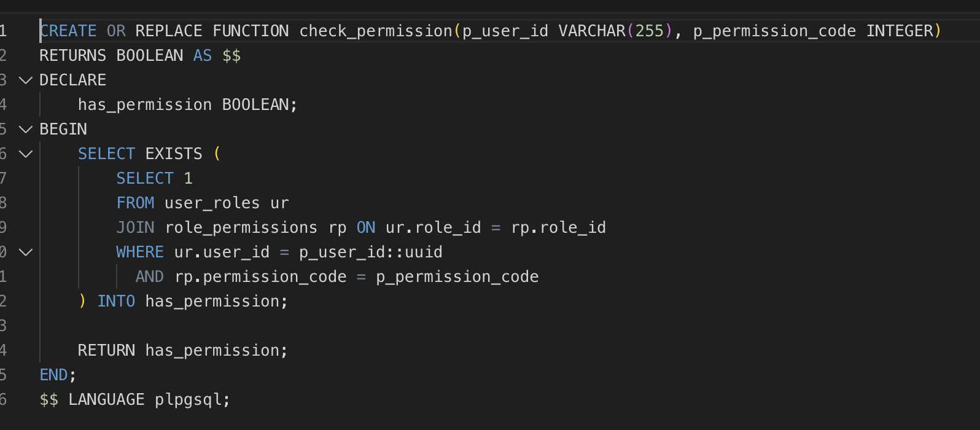Collapse the DECLARE block fold chevron
The width and height of the screenshot is (980, 430).
point(26,80)
